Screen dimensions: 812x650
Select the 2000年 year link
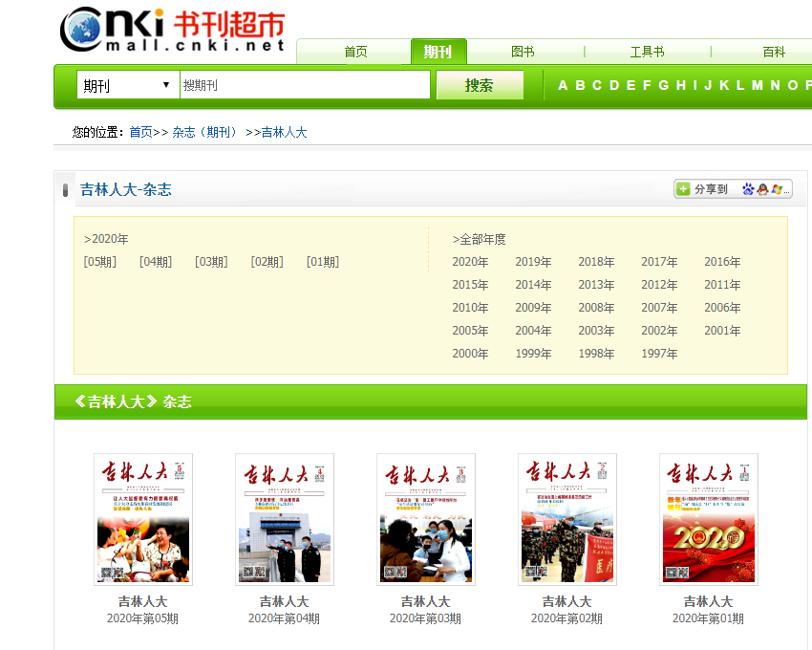470,354
